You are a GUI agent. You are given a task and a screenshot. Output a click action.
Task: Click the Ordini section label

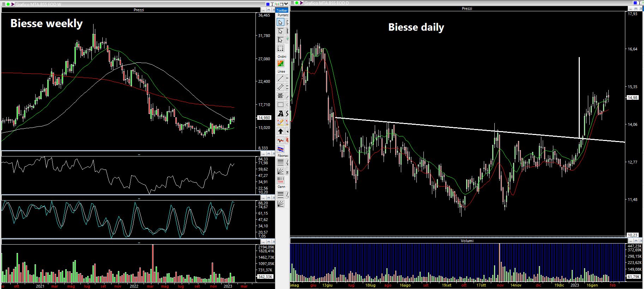282,56
